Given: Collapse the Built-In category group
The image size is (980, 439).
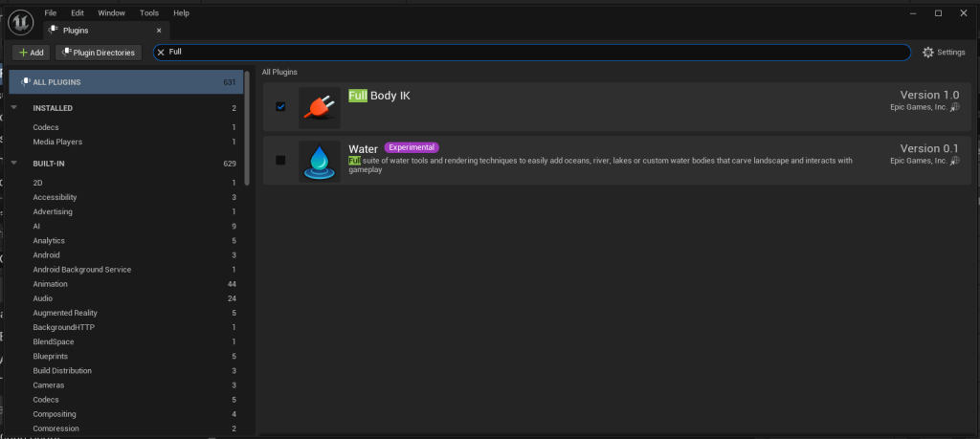Looking at the screenshot, I should point(14,164).
